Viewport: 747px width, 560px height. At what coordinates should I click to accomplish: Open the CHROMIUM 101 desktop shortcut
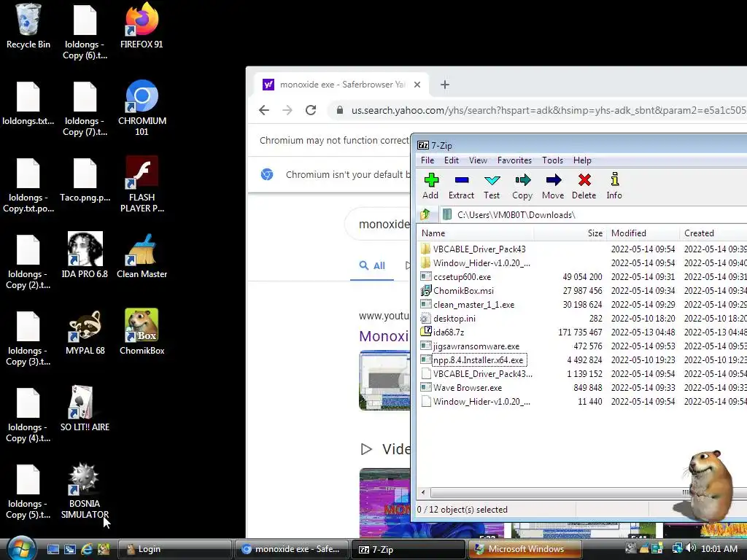[142, 108]
